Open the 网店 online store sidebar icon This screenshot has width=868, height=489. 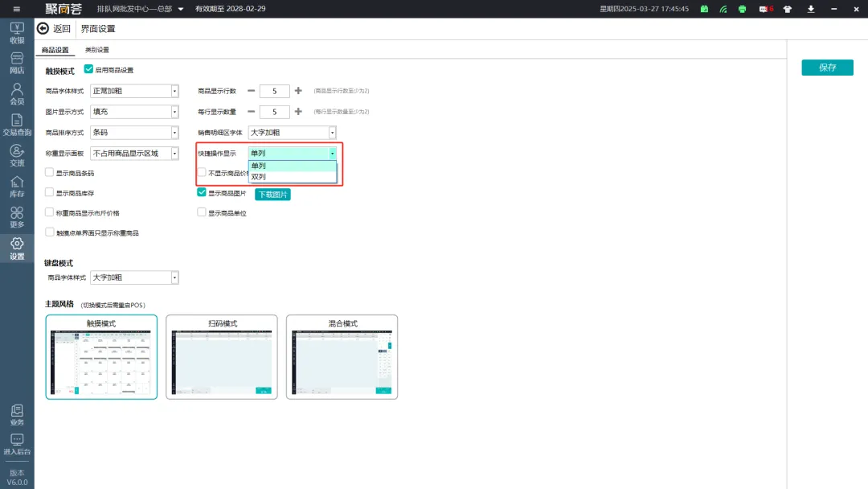tap(17, 63)
